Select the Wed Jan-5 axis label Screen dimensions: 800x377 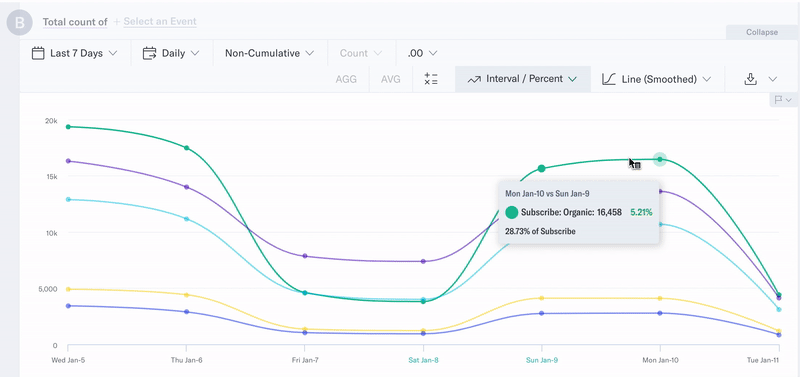(68, 360)
